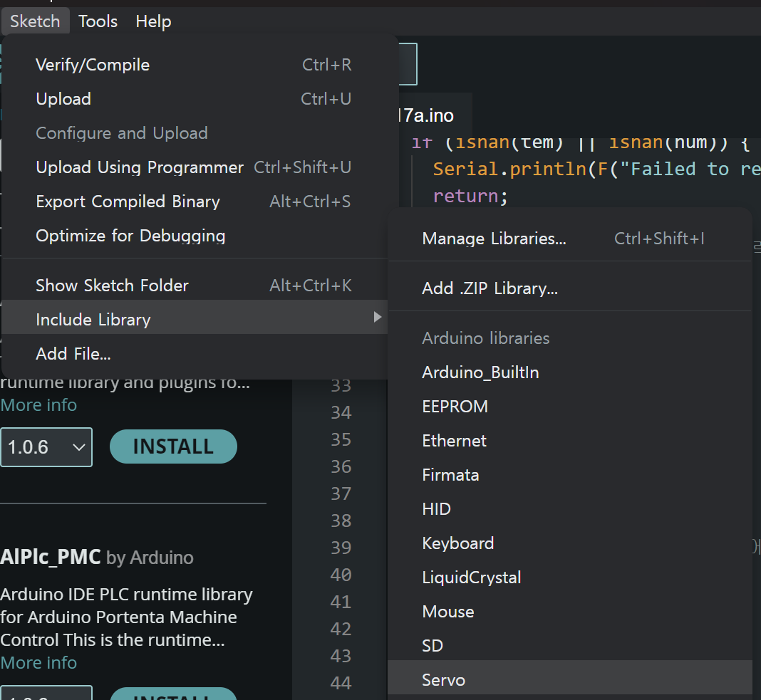Click line number 38 in editor gutter
This screenshot has height=700, width=761.
[x=341, y=521]
